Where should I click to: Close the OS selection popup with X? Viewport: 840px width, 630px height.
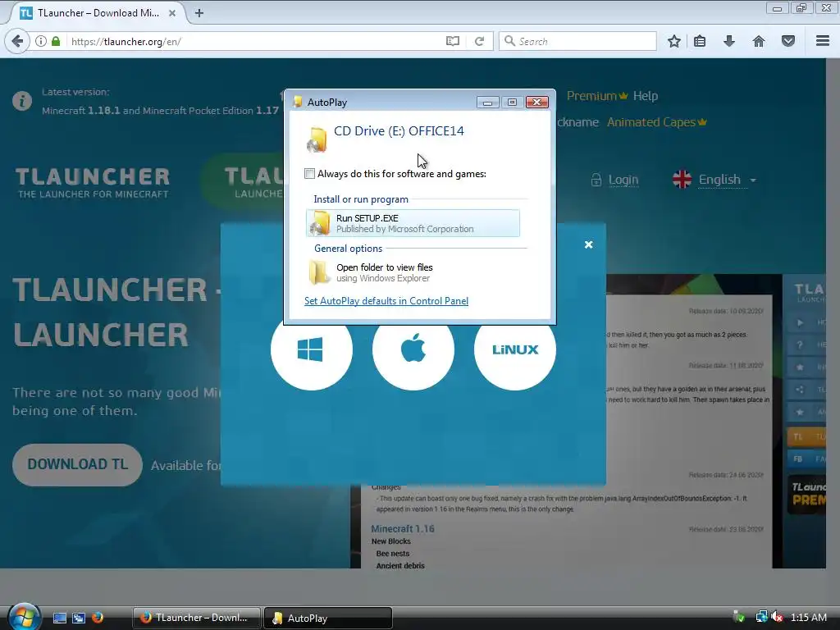(x=589, y=244)
